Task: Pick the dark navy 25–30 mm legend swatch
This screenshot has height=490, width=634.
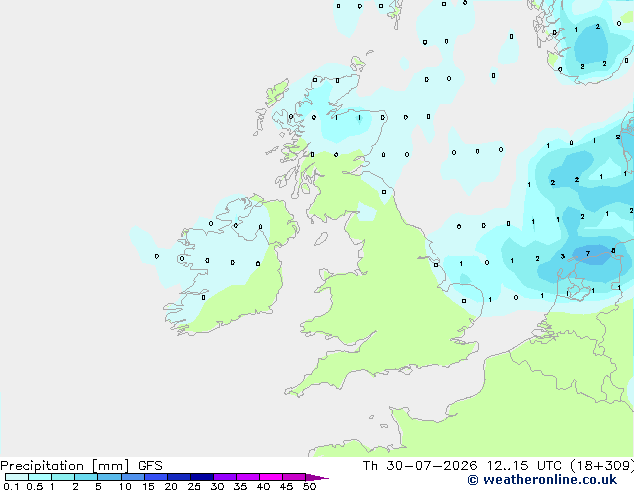Action: click(202, 477)
